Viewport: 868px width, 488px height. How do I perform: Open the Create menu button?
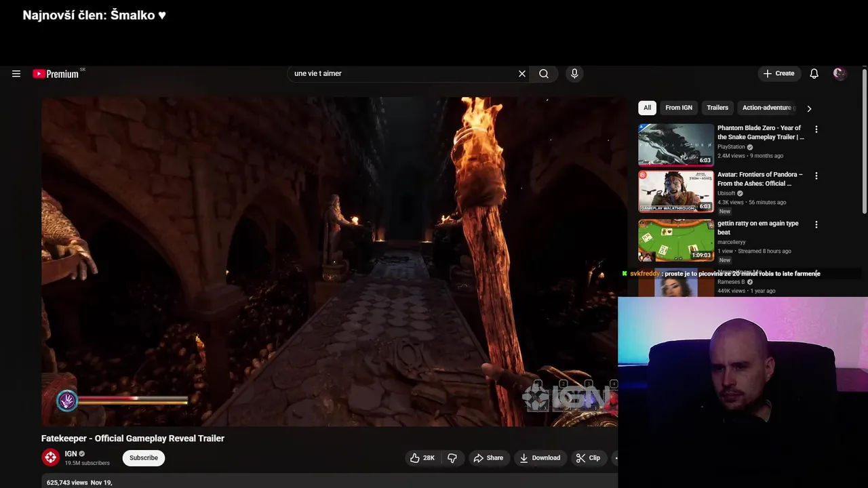tap(778, 74)
